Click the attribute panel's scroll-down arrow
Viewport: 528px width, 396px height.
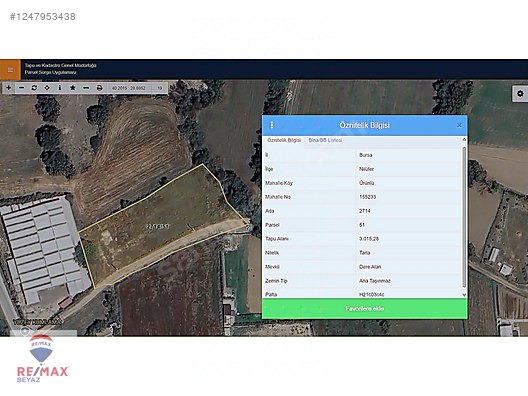[464, 295]
